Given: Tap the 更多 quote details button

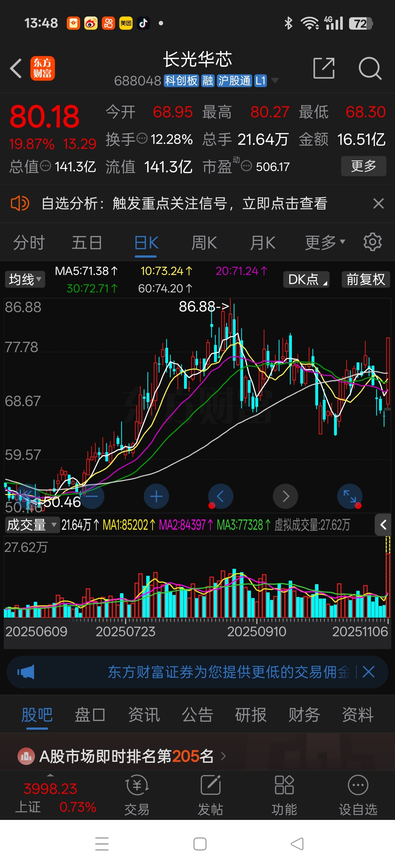Looking at the screenshot, I should (363, 166).
